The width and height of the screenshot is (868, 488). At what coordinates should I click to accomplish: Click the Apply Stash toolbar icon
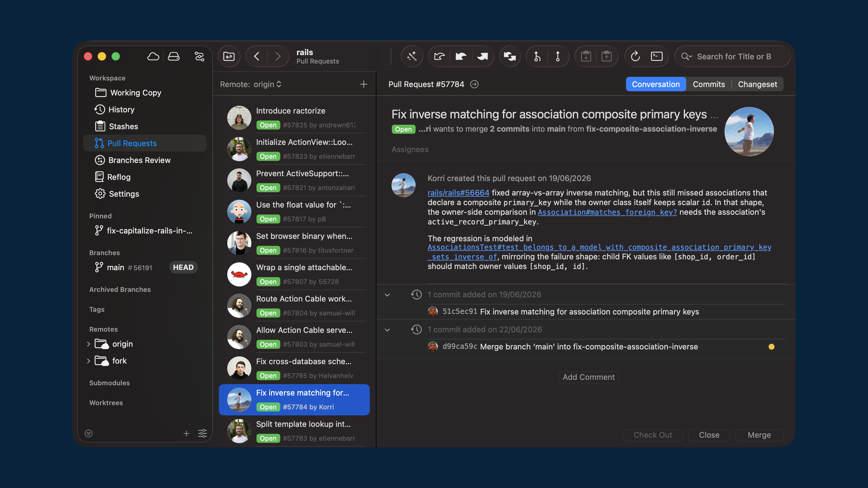606,56
